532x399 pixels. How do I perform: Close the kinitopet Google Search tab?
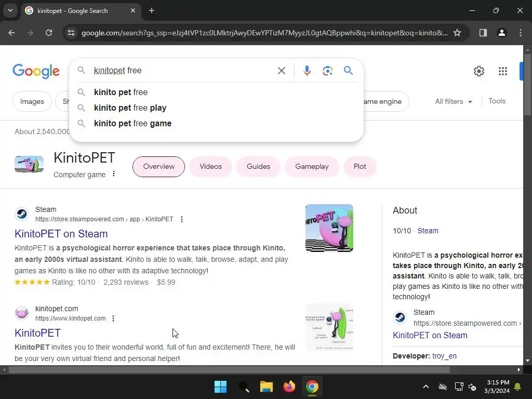point(133,10)
